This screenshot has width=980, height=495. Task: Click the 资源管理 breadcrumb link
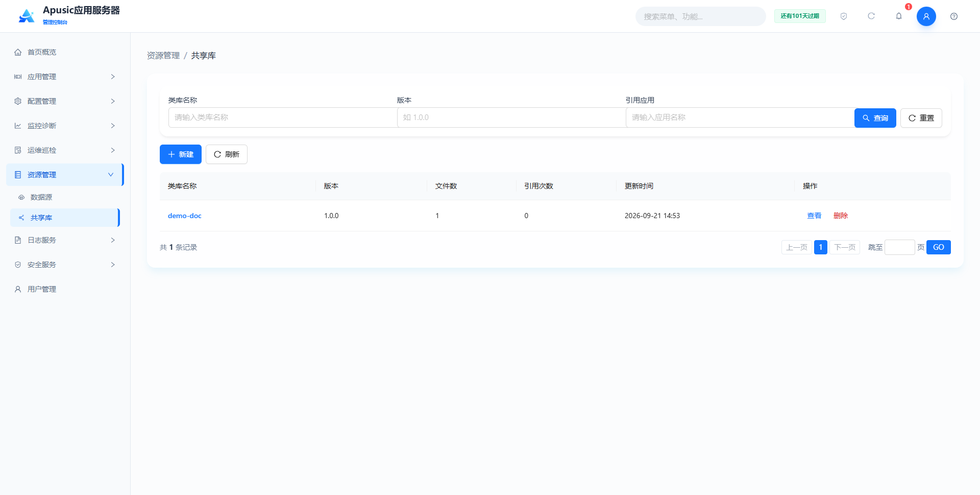[x=163, y=55]
